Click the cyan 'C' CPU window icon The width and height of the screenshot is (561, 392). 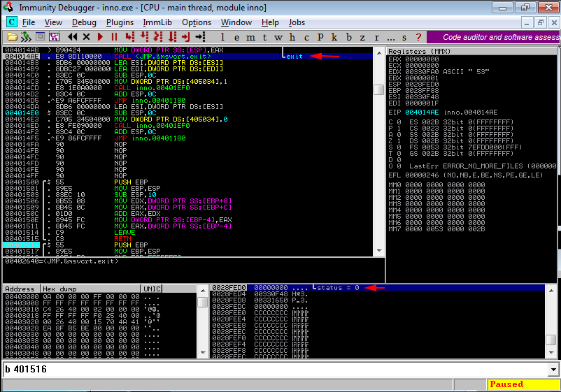click(x=11, y=22)
